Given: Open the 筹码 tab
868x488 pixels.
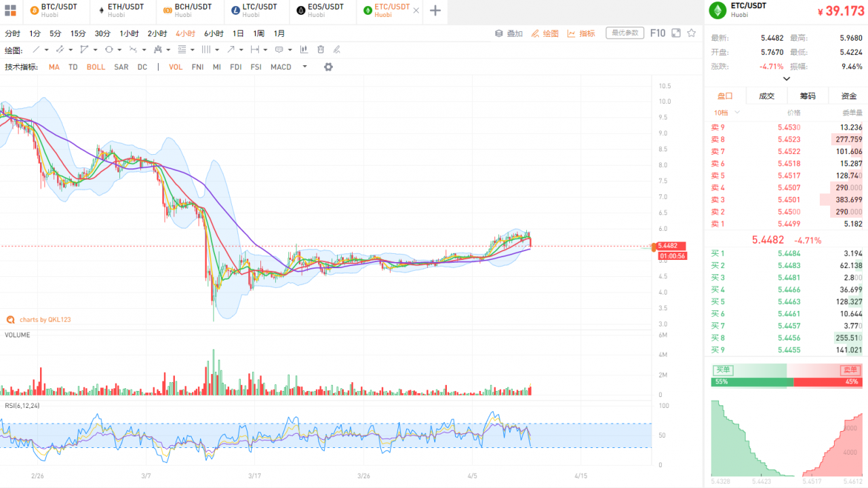Looking at the screenshot, I should 807,96.
